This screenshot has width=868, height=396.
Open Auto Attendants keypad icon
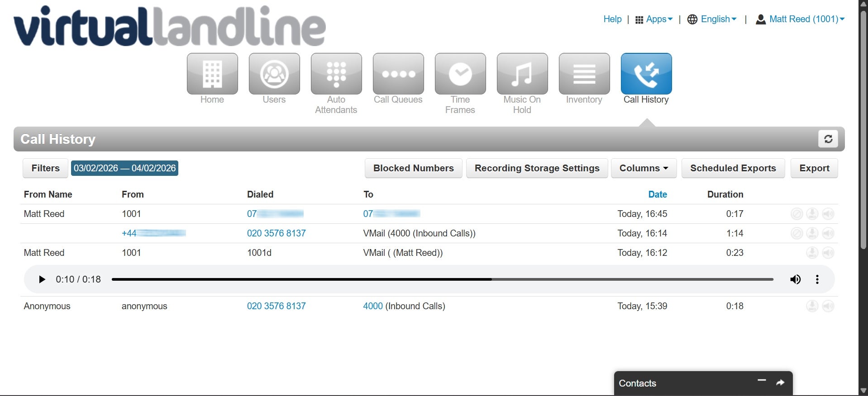click(x=336, y=74)
